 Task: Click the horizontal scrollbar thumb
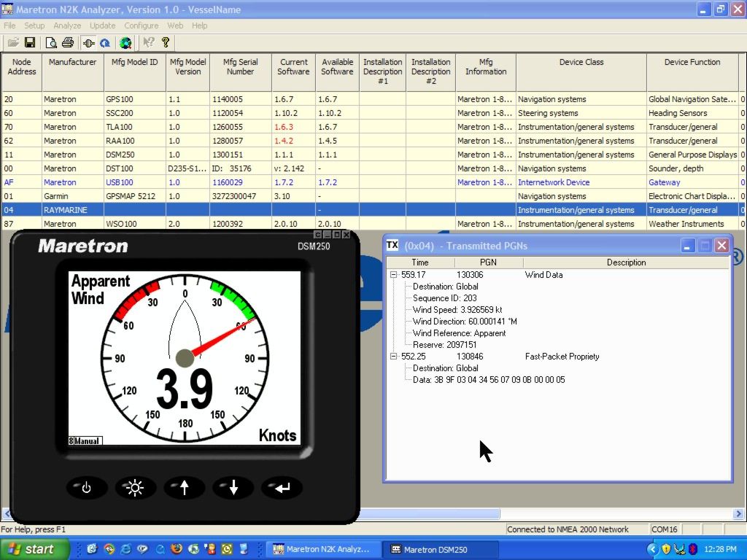tap(429, 514)
